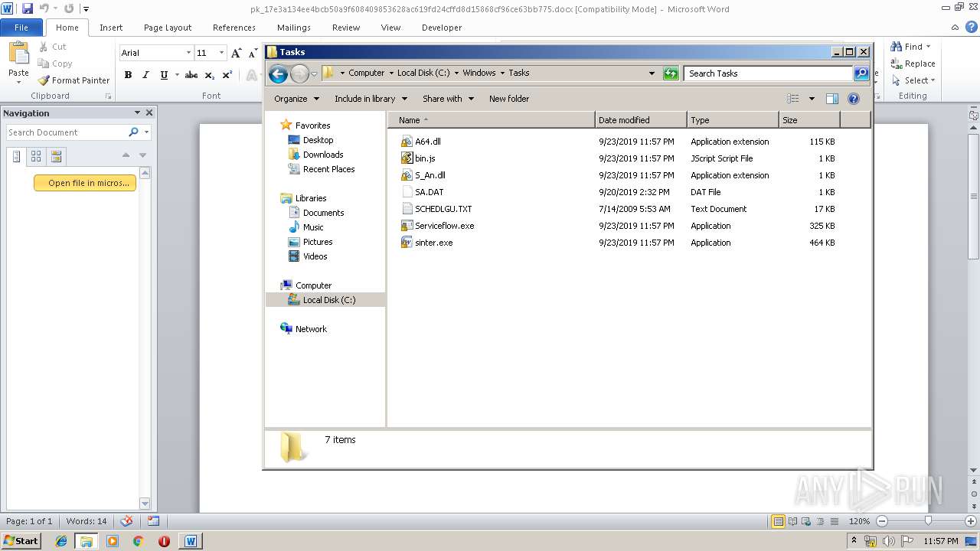
Task: Open Clipboard dialog launcher
Action: [x=108, y=96]
